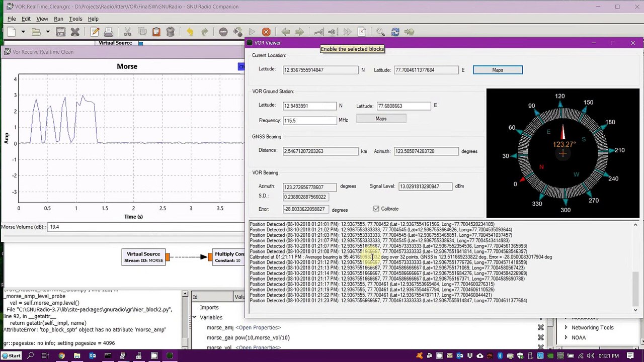
Task: Click the Close flow graph X icon
Action: pos(75,32)
